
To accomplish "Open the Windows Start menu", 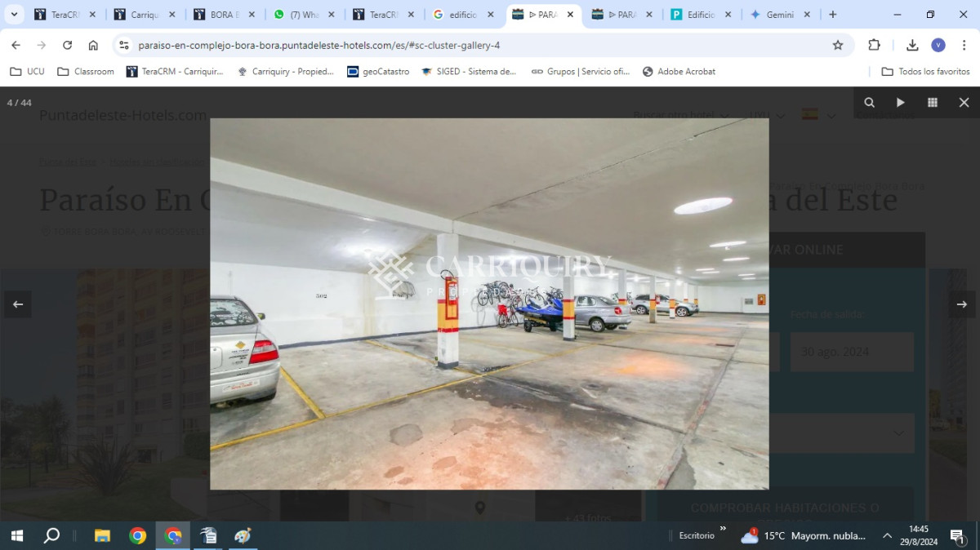I will [16, 535].
